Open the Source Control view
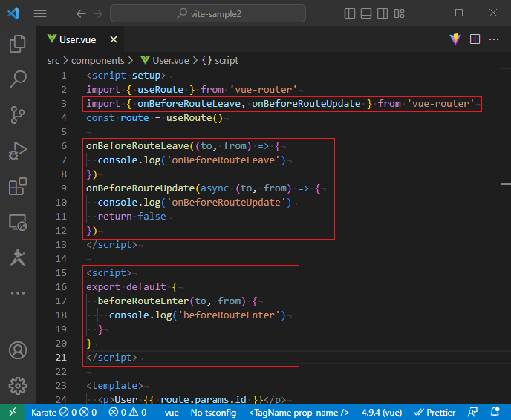This screenshot has height=420, width=511. pyautogui.click(x=18, y=115)
